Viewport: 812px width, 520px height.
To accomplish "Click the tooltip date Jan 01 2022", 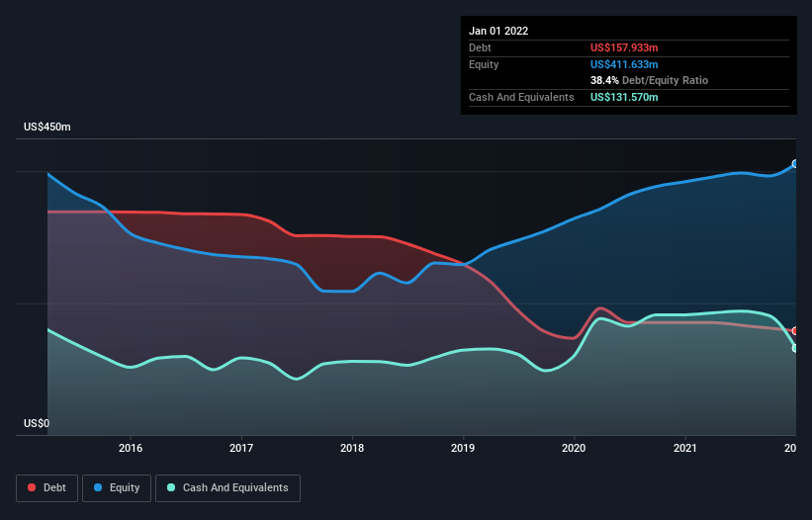I will pos(498,31).
